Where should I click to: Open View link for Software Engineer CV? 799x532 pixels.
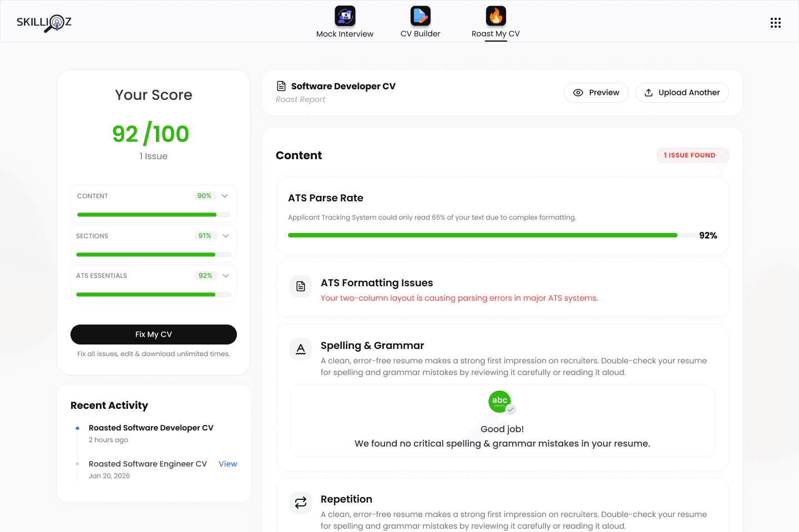pos(227,464)
